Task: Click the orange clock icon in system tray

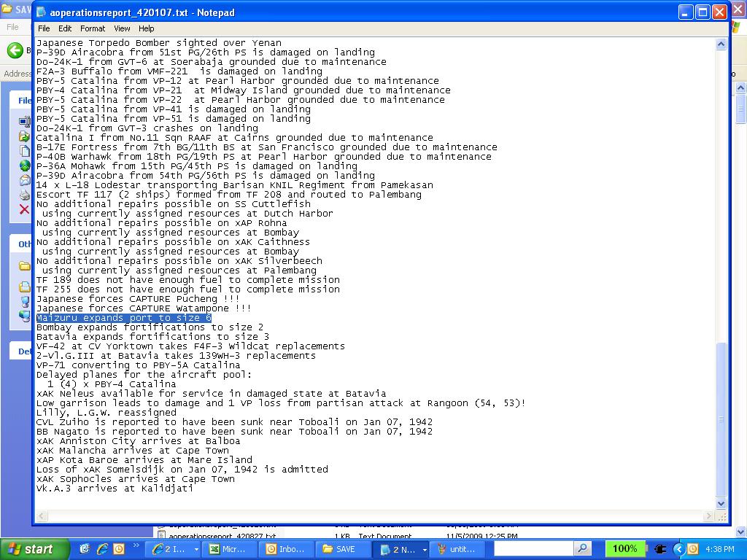Action: click(693, 549)
